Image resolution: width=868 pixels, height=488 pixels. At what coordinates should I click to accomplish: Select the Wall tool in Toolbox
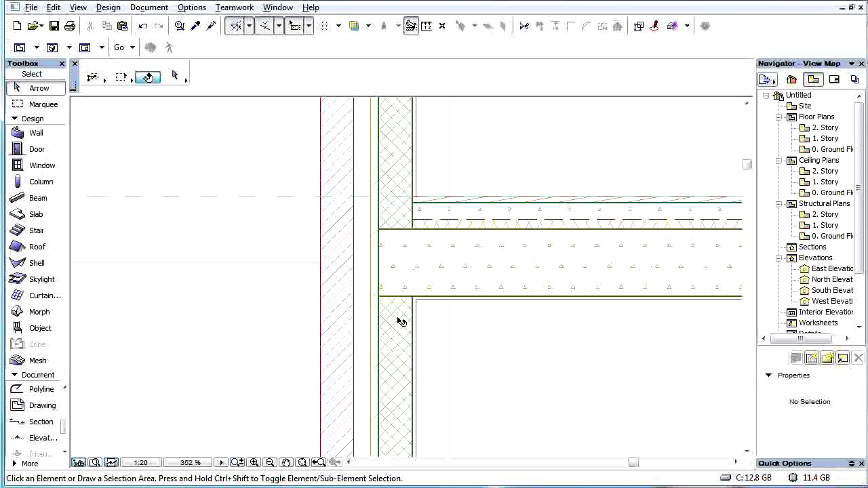[35, 133]
